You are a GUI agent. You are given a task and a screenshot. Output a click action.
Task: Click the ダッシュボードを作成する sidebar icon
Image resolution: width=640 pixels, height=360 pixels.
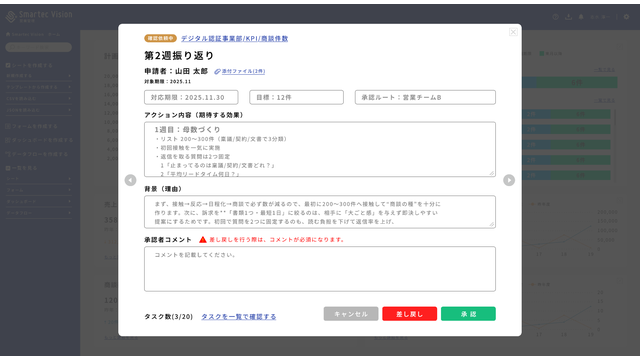coord(8,140)
